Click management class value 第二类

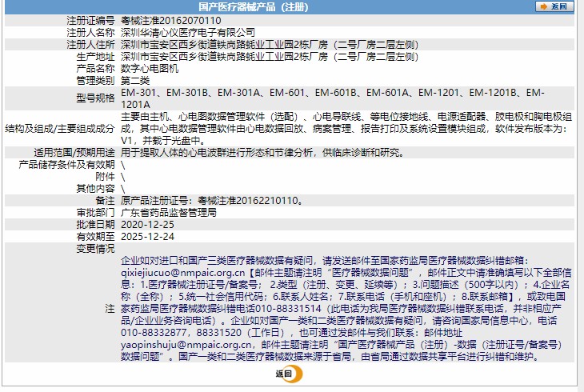pos(135,81)
